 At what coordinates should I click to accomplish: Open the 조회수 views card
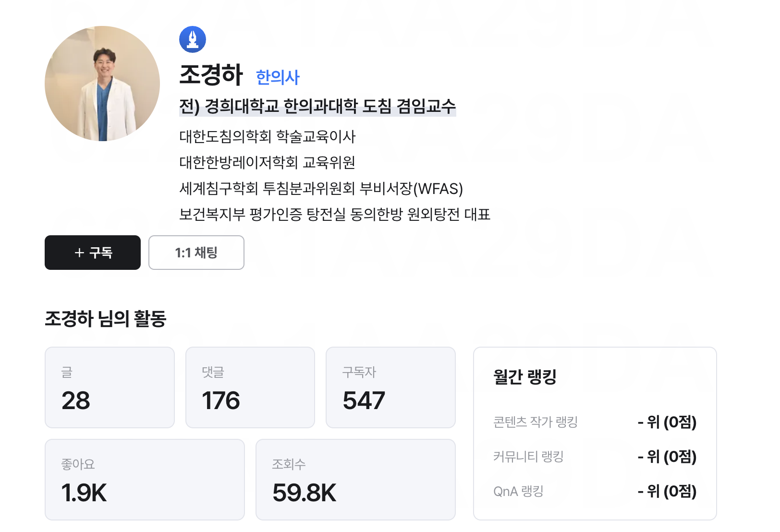click(355, 480)
